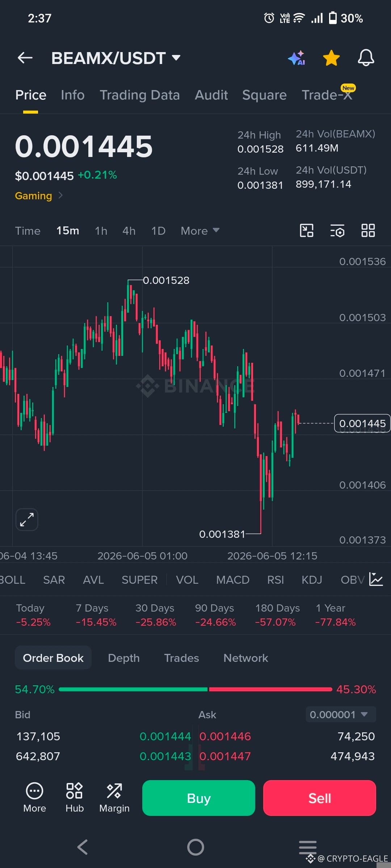
Task: Tap Android recent apps button
Action: tap(308, 847)
